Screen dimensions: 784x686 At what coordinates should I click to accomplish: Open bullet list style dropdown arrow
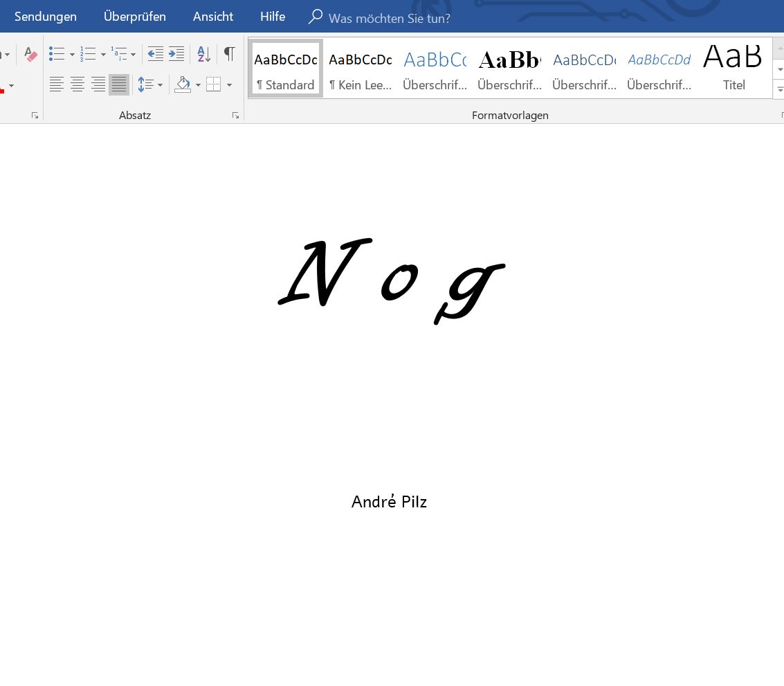pyautogui.click(x=72, y=55)
